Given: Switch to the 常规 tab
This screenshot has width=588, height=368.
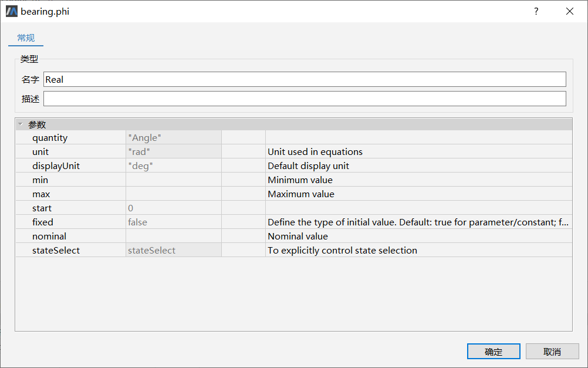Looking at the screenshot, I should (26, 38).
